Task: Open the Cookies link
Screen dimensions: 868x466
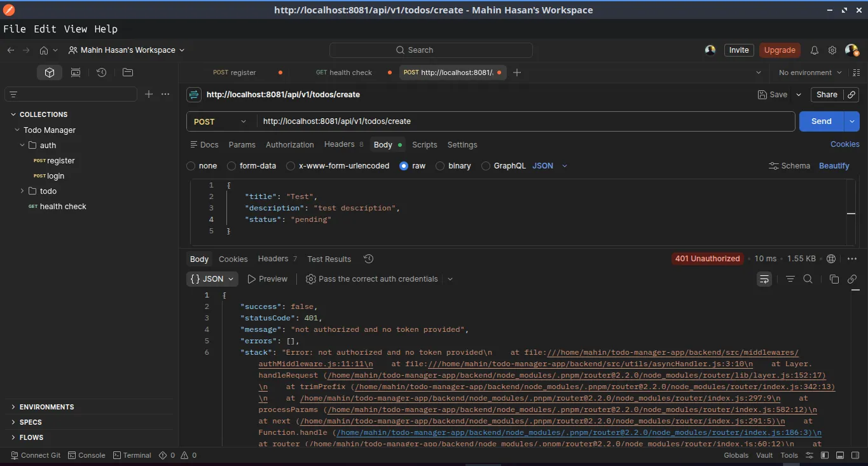Action: (x=845, y=144)
